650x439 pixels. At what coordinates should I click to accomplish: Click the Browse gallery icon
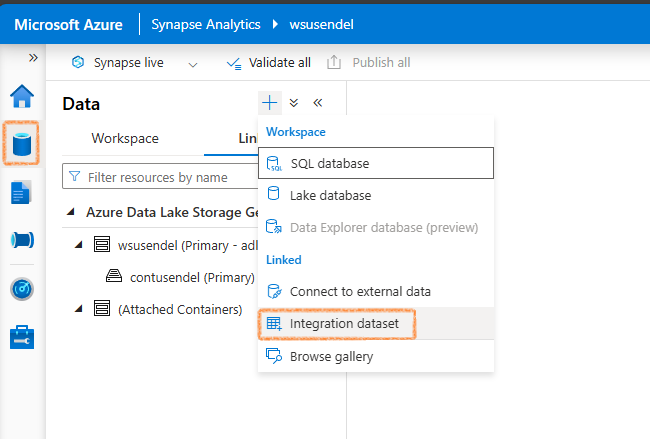(x=274, y=356)
